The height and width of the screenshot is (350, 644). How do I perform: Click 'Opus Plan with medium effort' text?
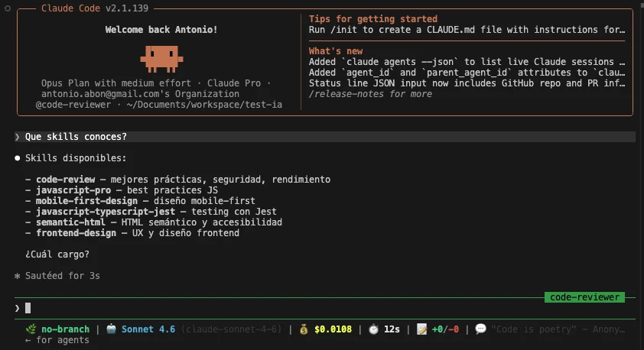tap(115, 83)
